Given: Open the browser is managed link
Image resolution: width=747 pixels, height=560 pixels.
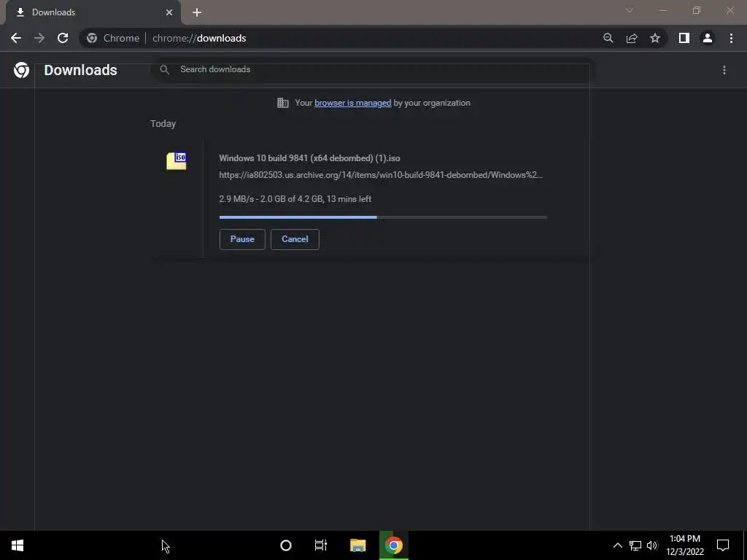Looking at the screenshot, I should point(352,103).
